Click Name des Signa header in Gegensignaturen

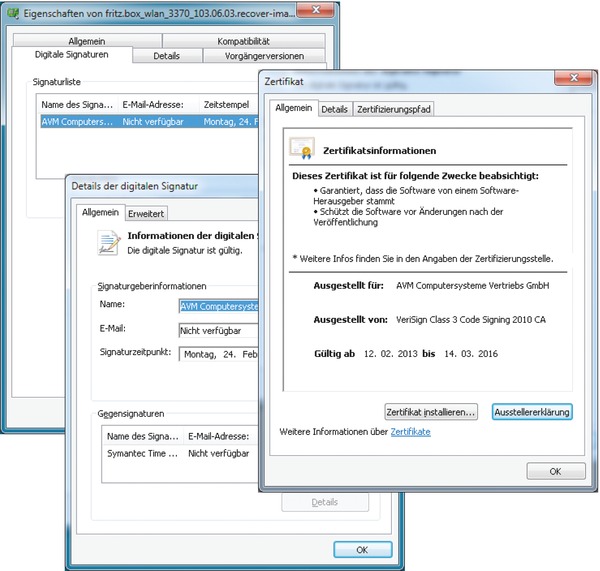[x=143, y=436]
